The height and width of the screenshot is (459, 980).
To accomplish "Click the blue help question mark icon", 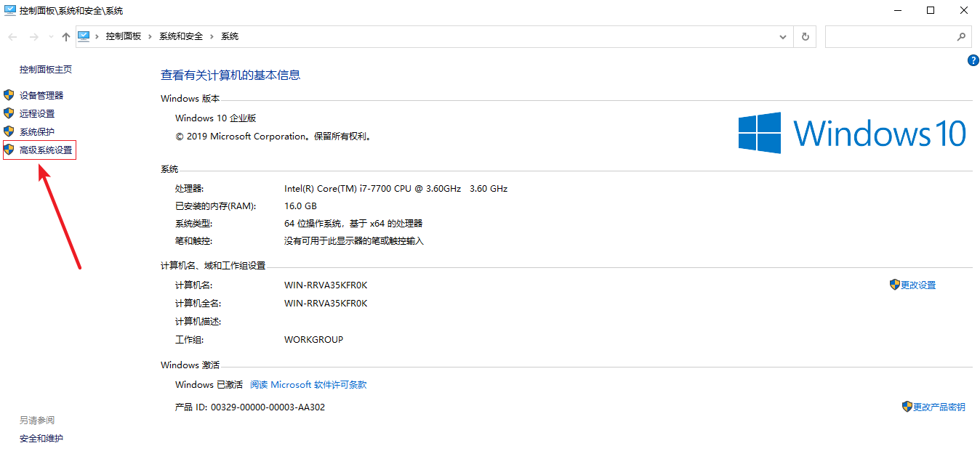I will [x=973, y=60].
